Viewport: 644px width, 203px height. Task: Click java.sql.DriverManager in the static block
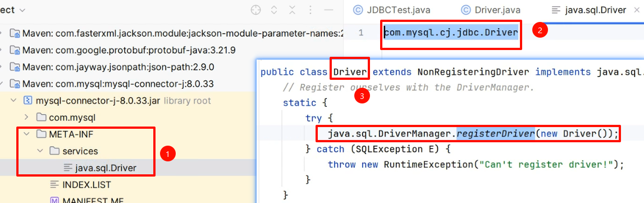pos(390,134)
